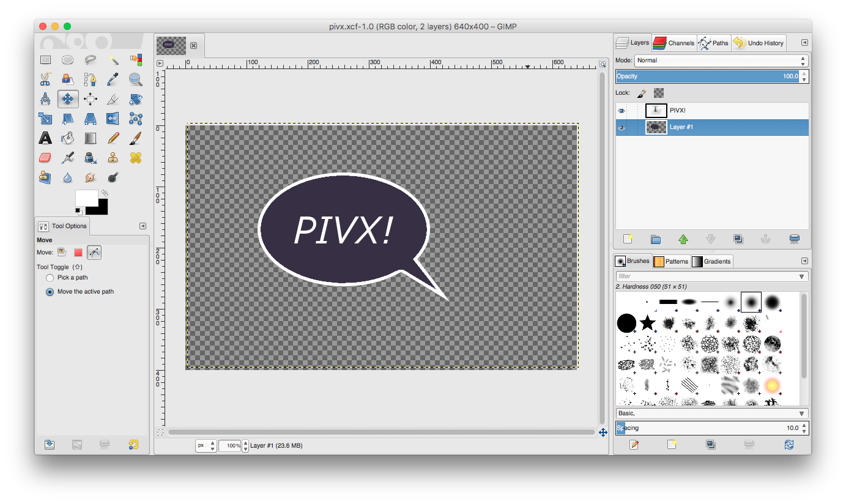Adjust the brush Spacing slider

coord(708,428)
